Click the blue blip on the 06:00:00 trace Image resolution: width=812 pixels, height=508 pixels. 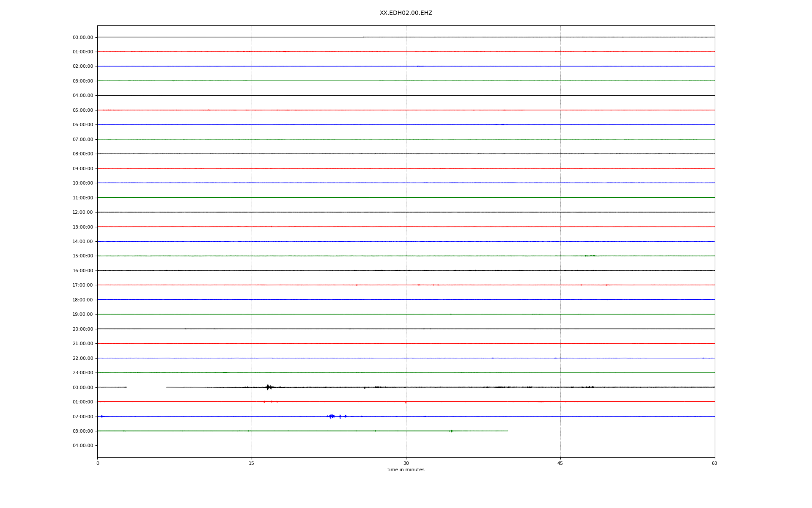(x=502, y=124)
